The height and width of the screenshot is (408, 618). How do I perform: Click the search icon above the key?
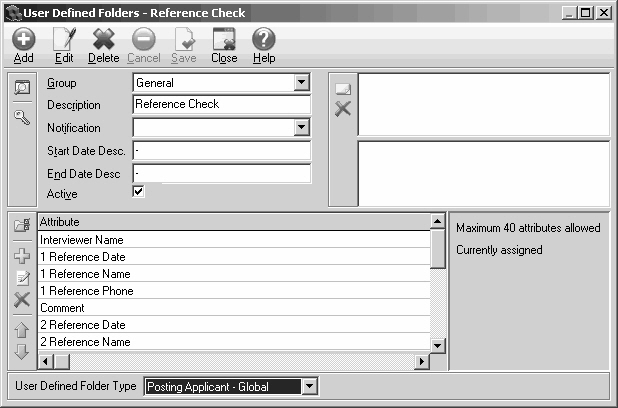(x=21, y=88)
